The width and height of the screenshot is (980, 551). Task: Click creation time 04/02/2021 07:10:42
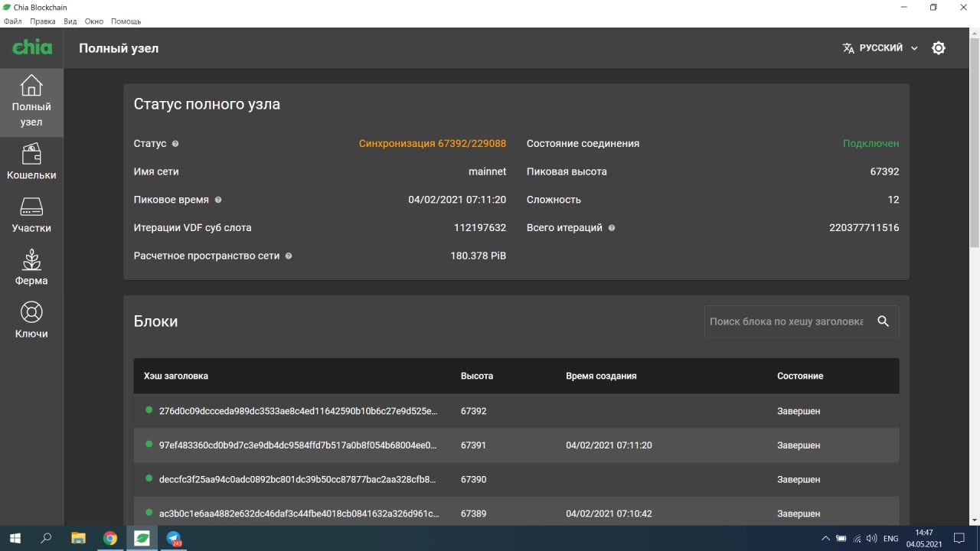coord(609,514)
